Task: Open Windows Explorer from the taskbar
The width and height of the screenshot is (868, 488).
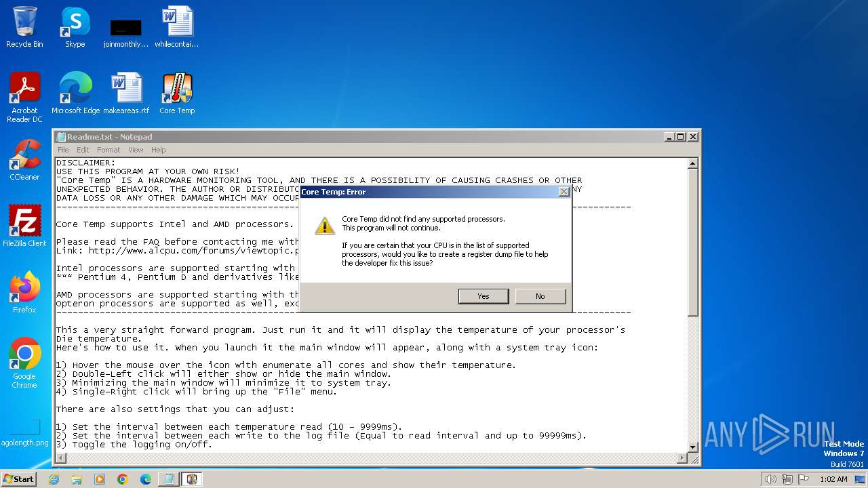Action: 77,479
